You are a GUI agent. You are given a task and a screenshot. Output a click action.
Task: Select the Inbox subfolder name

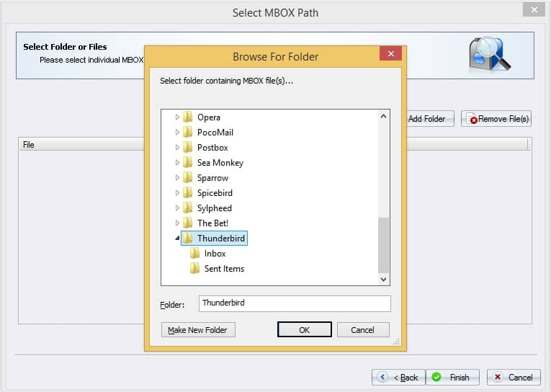point(215,253)
